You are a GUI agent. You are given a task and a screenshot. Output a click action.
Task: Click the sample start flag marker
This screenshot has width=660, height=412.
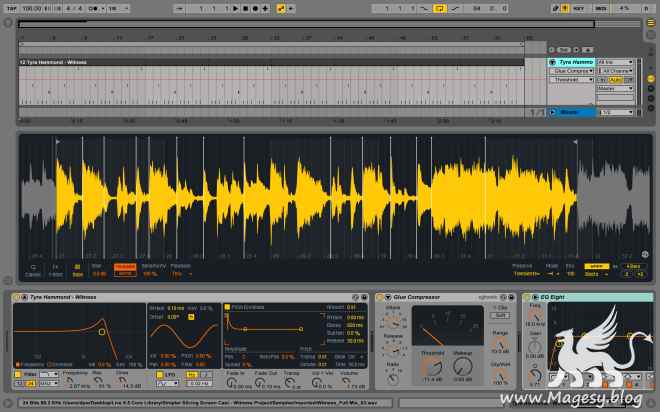pyautogui.click(x=58, y=142)
